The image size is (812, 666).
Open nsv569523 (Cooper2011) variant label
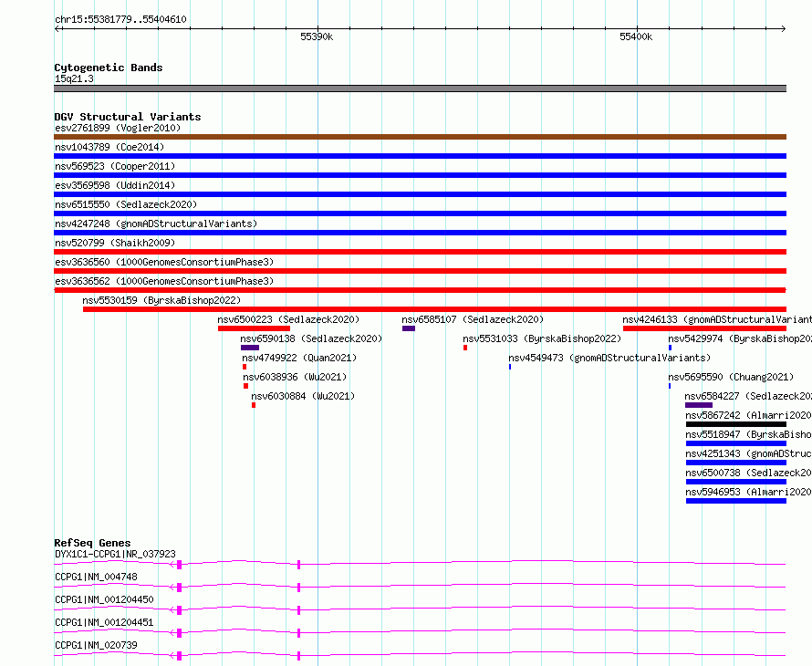[x=115, y=166]
